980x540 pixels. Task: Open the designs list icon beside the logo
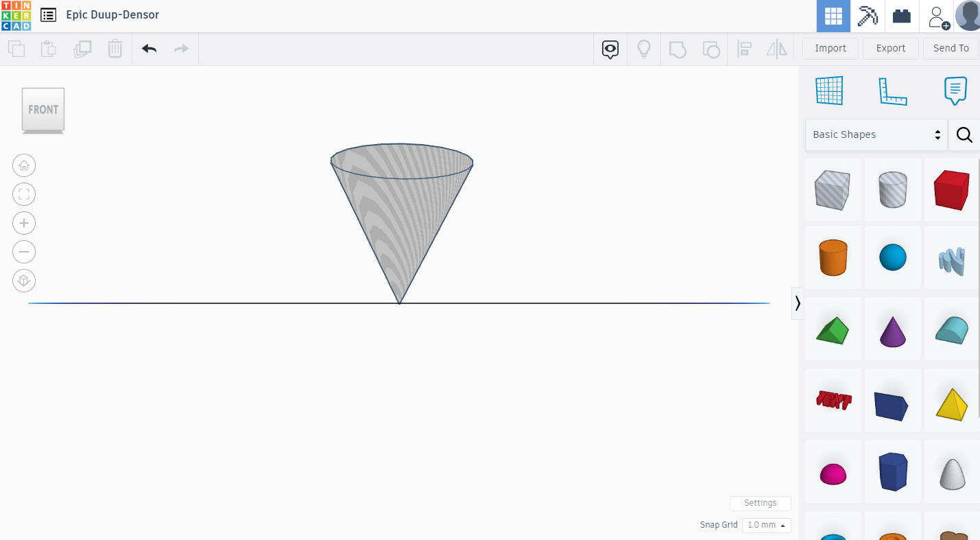(x=48, y=15)
